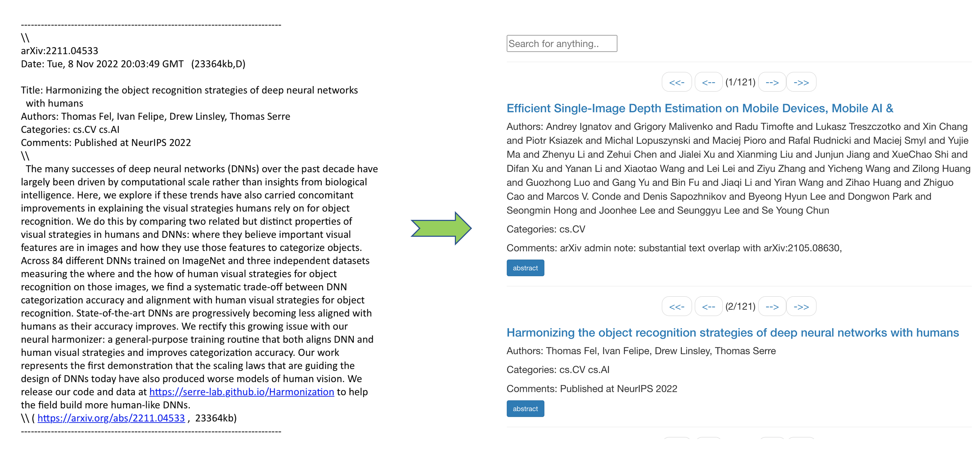The height and width of the screenshot is (454, 980).
Task: Go to previous paper from entry 2/121
Action: click(708, 306)
